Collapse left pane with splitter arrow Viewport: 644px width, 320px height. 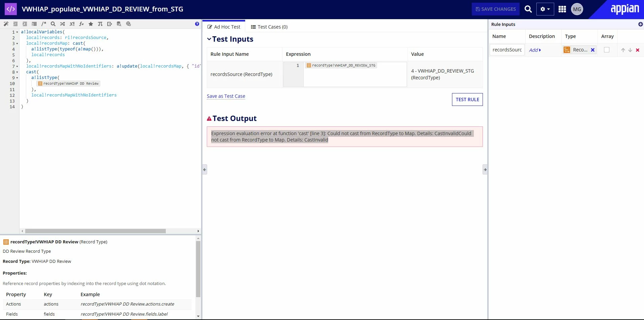click(204, 170)
